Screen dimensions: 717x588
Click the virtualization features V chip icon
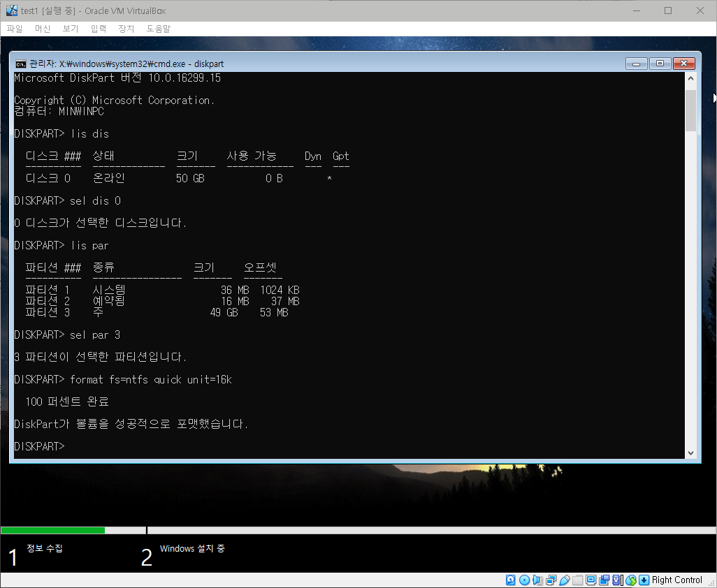pos(616,580)
